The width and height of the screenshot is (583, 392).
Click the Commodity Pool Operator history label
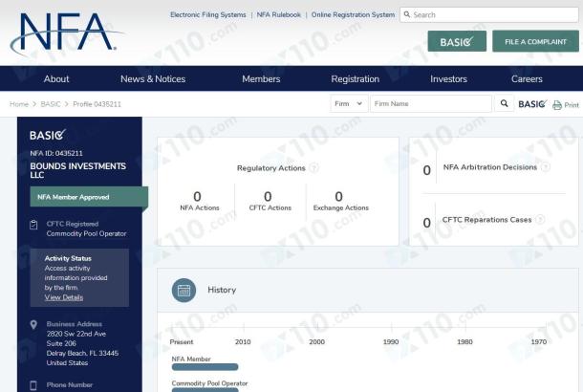209,383
